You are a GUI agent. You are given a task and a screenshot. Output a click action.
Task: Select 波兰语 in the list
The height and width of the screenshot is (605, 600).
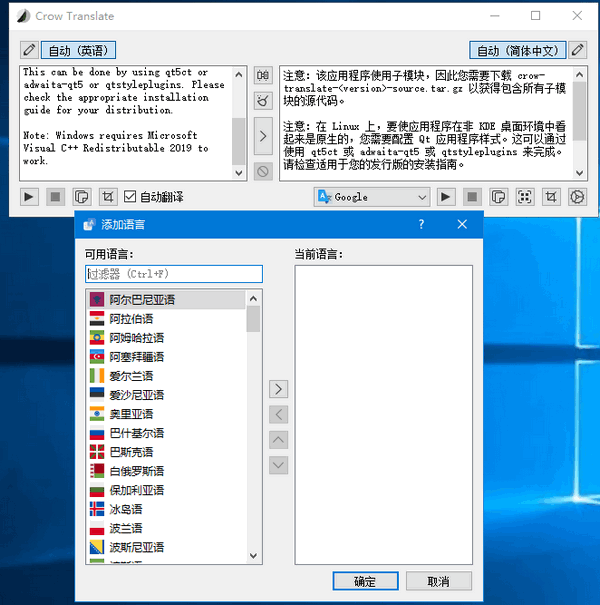pyautogui.click(x=166, y=528)
